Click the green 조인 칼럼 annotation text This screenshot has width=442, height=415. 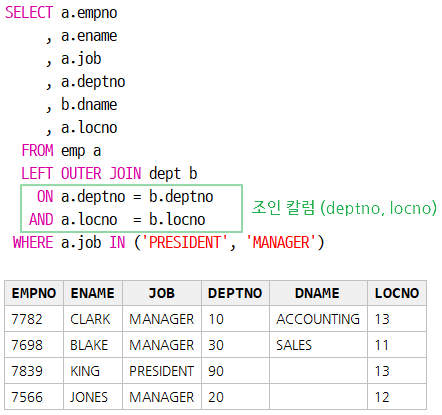click(344, 208)
